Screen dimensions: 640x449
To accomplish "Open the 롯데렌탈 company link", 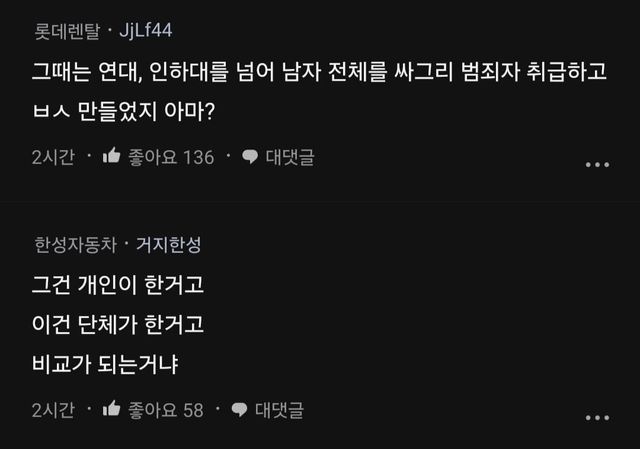I will [67, 31].
